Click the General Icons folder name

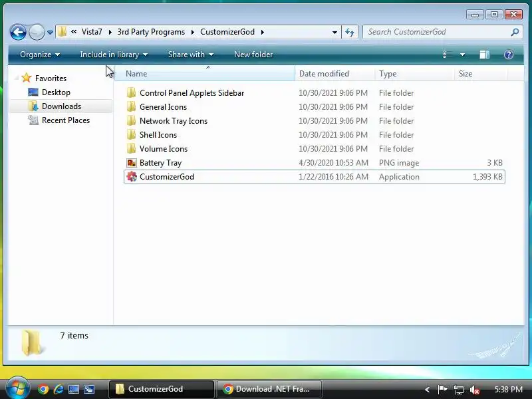163,107
